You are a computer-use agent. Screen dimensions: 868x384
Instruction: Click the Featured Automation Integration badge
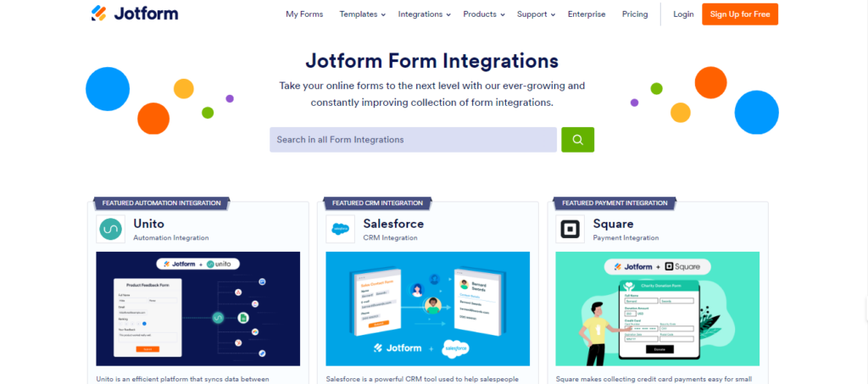pyautogui.click(x=162, y=203)
